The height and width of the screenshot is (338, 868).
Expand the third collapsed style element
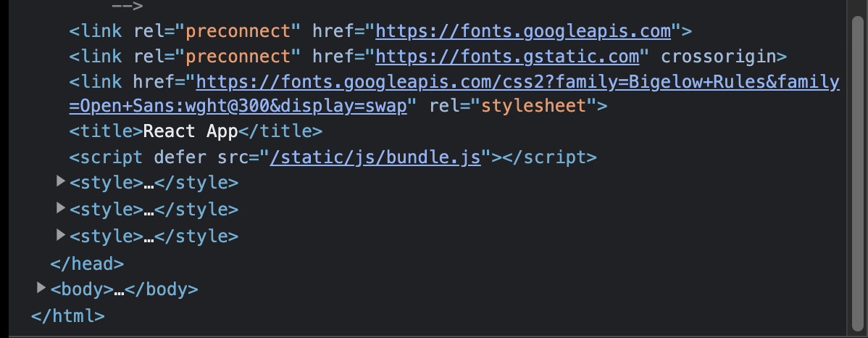pos(61,234)
